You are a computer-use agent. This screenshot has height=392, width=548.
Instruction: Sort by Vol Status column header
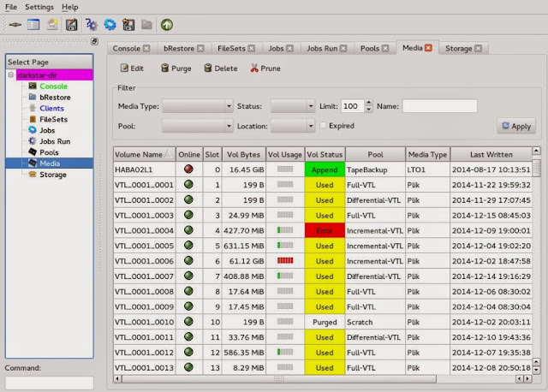click(x=325, y=154)
